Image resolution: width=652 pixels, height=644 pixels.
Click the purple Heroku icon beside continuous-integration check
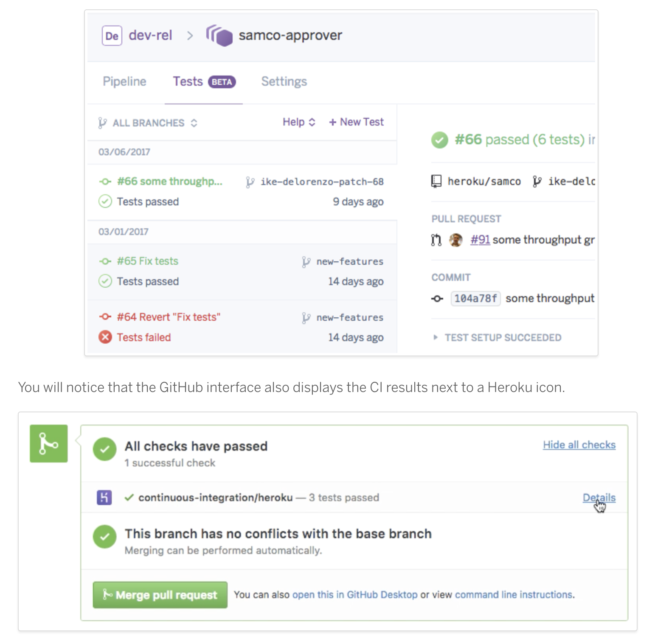pos(104,497)
